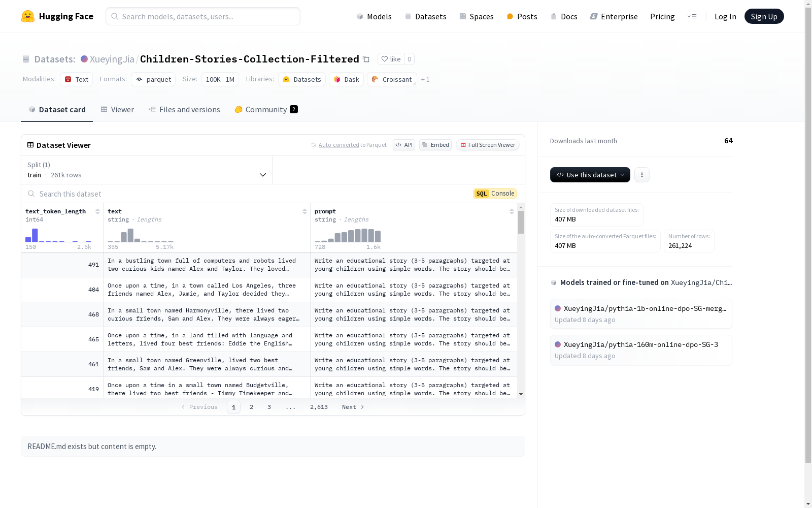Open the Community tab
The width and height of the screenshot is (812, 508).
coord(266,110)
